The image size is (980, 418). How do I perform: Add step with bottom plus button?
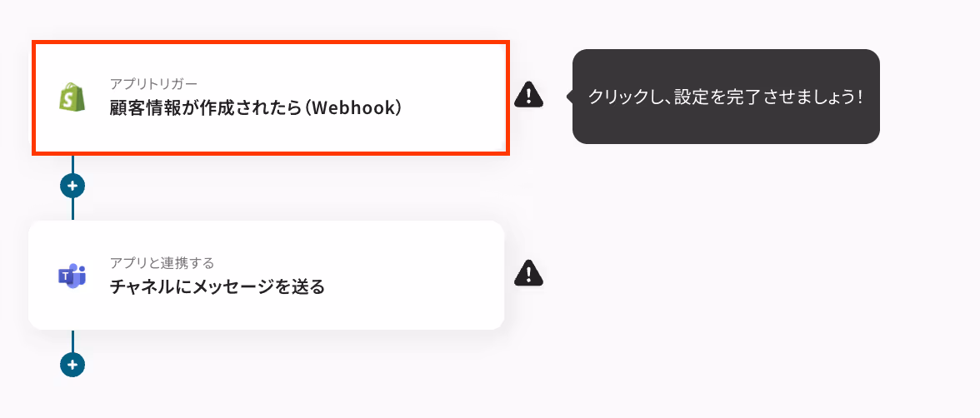(72, 364)
